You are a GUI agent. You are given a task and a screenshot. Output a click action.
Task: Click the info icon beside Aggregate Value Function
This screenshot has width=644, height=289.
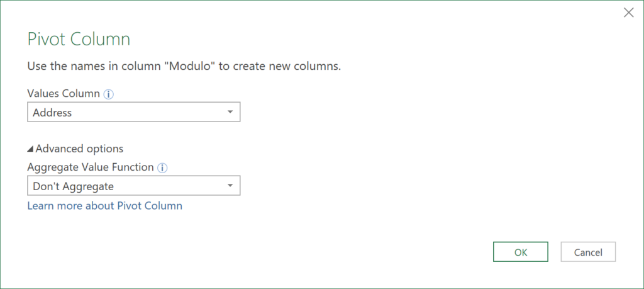point(162,167)
